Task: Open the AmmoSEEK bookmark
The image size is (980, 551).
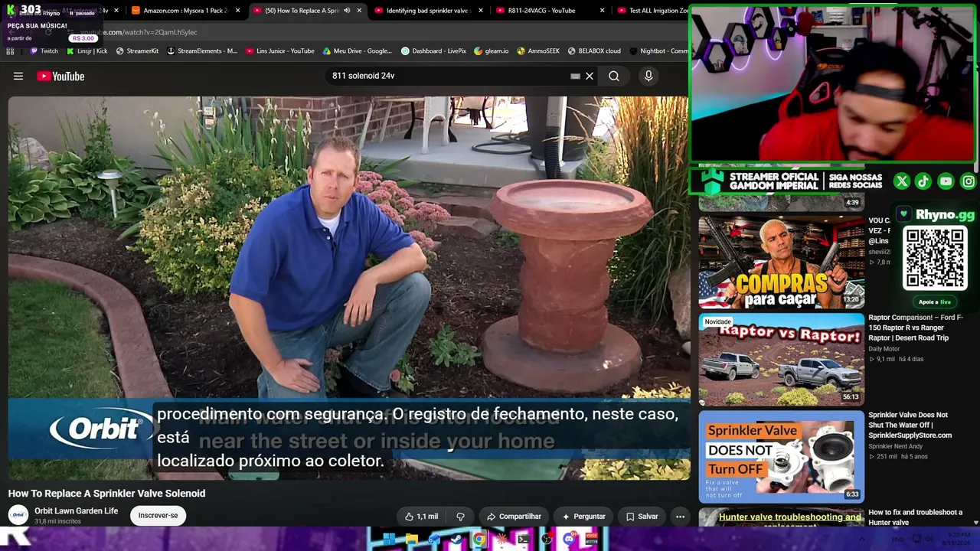Action: pyautogui.click(x=538, y=51)
